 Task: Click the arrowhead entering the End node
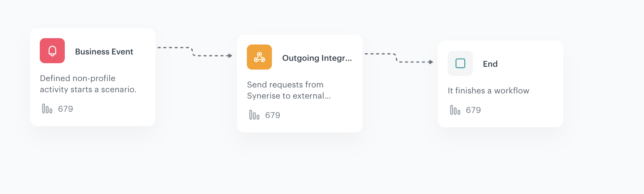tap(431, 62)
